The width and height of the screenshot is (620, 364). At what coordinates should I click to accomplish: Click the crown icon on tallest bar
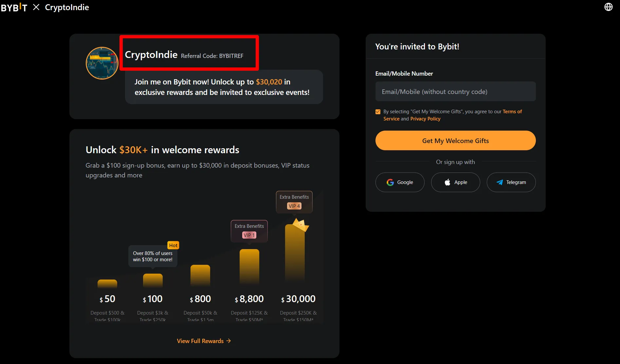pos(301,225)
